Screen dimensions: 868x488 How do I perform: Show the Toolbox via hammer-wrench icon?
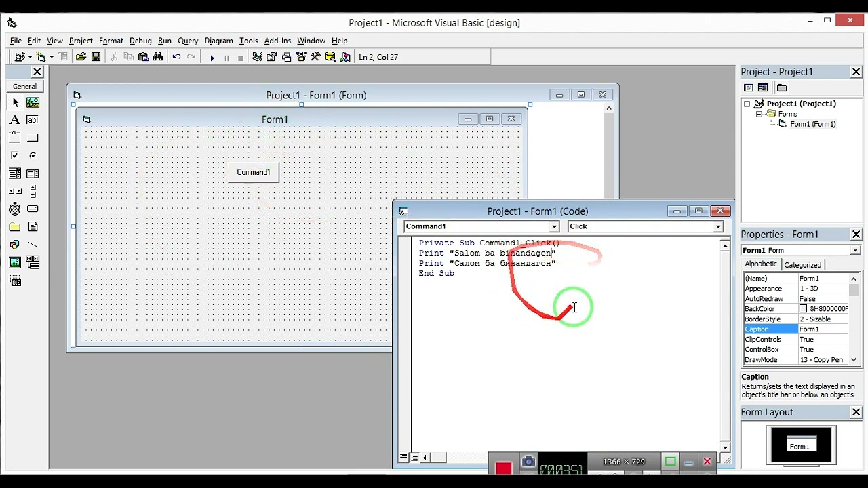(x=316, y=57)
